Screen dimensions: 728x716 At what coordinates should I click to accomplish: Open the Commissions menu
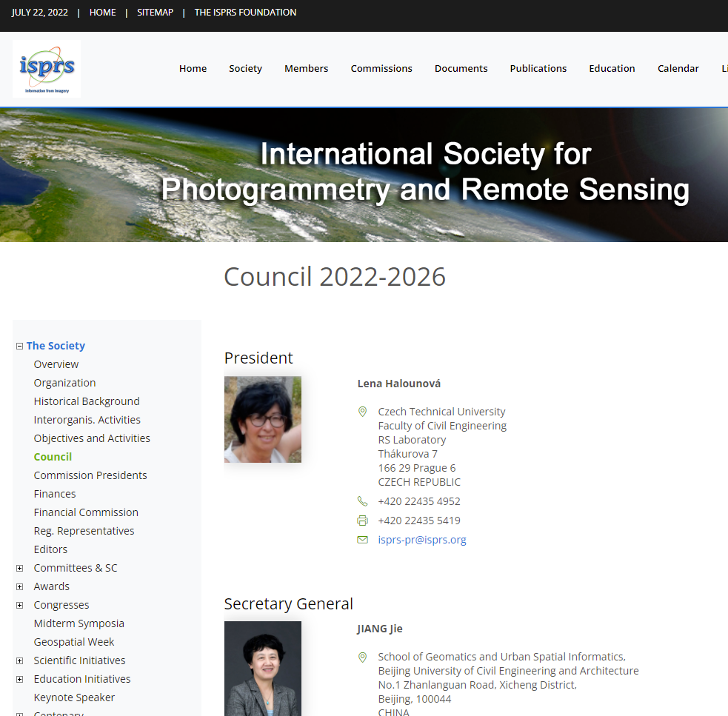click(381, 68)
